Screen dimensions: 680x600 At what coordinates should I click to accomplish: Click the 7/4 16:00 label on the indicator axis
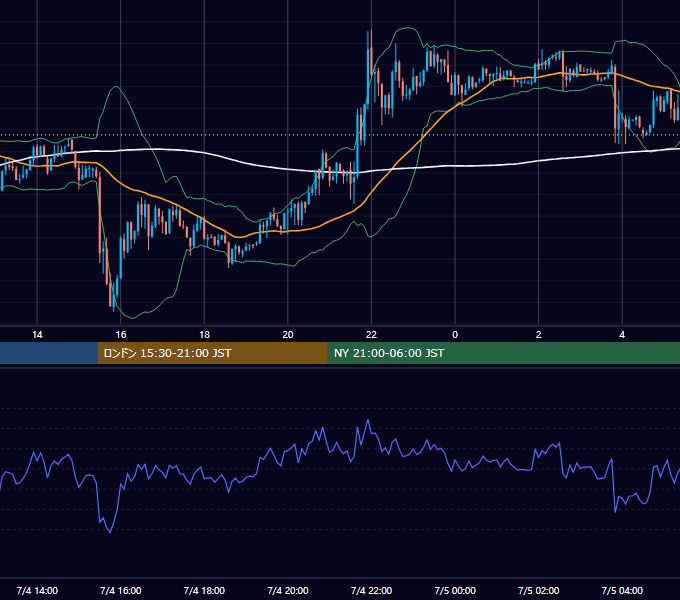pyautogui.click(x=121, y=590)
